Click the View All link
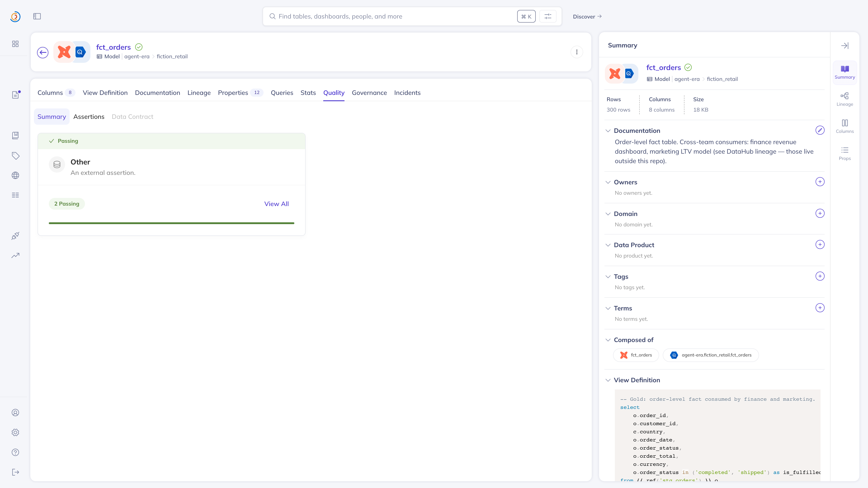Screen dimensions: 868x488 click(x=276, y=204)
